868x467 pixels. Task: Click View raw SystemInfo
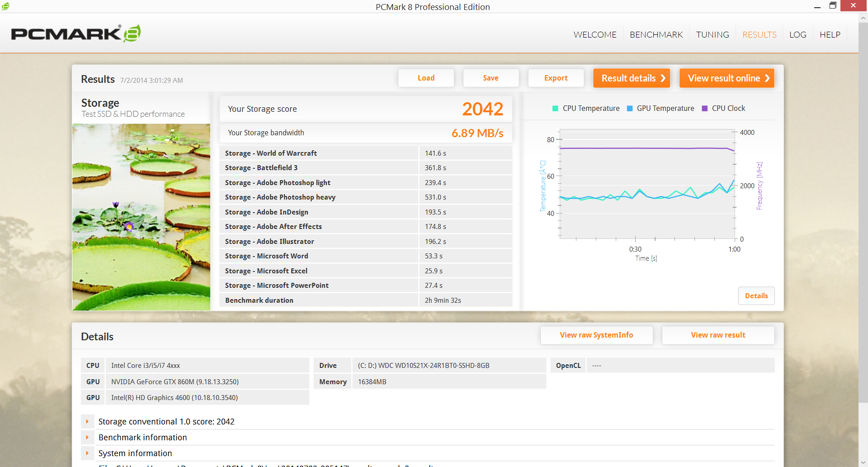(596, 335)
